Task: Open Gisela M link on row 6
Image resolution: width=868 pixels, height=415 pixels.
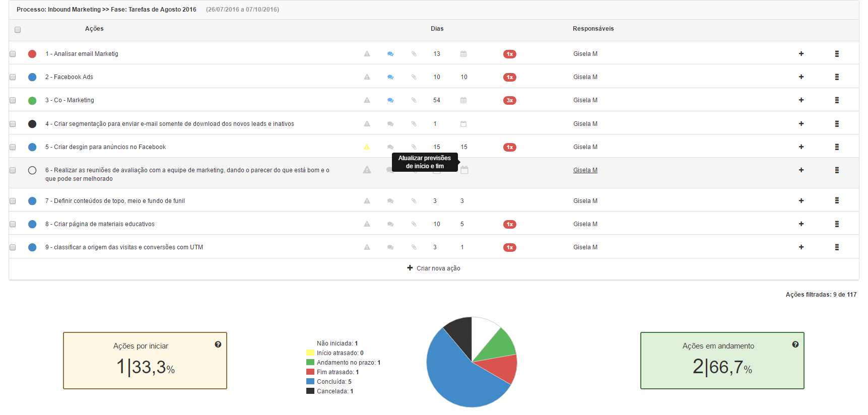Action: [585, 170]
